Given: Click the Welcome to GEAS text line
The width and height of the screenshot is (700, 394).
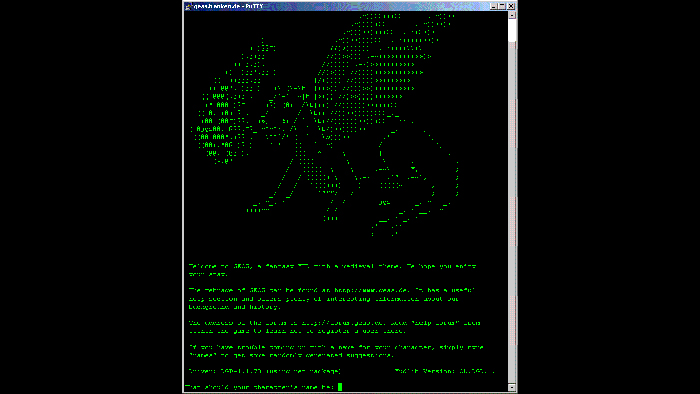Looking at the screenshot, I should (x=332, y=266).
